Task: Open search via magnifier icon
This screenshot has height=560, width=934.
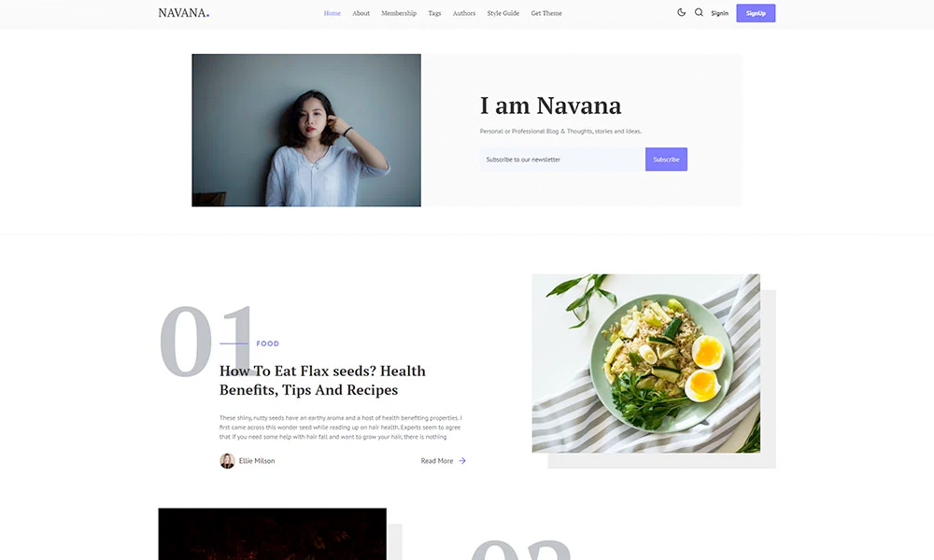Action: click(x=699, y=12)
